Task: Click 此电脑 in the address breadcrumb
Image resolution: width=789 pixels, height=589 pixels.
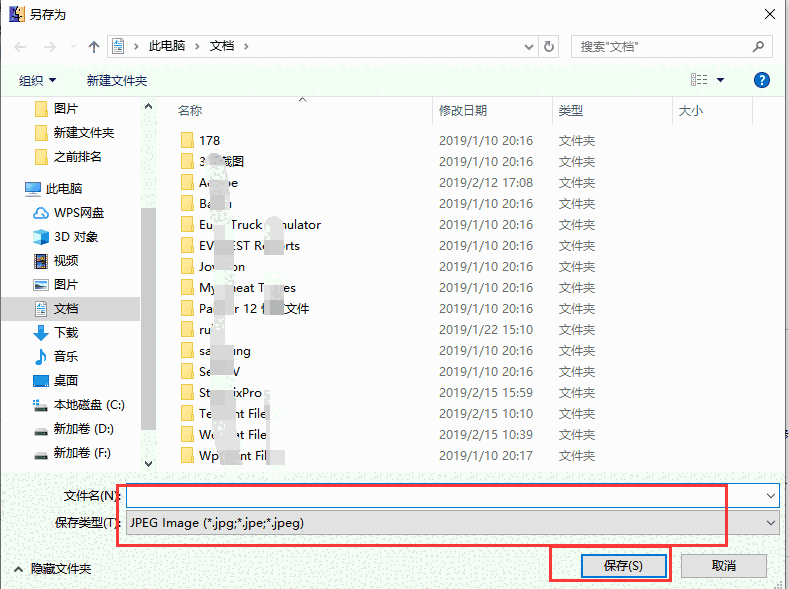Action: point(167,46)
